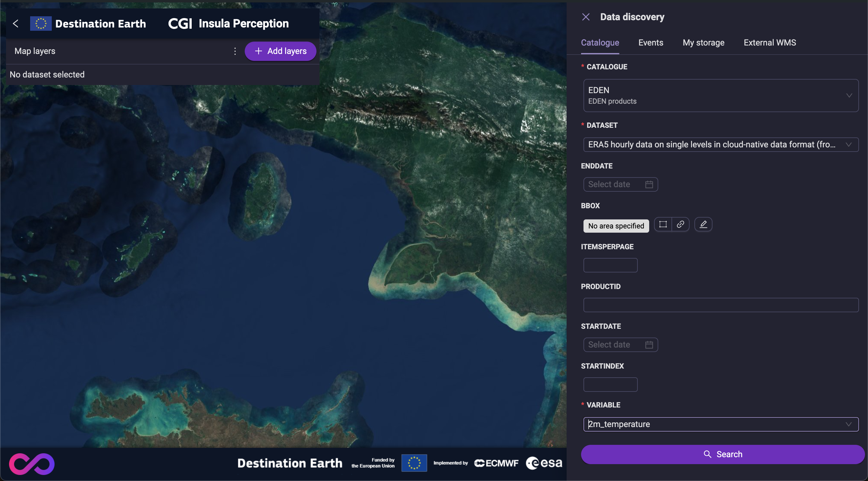Click the STARTDATE Select date field

pos(620,345)
